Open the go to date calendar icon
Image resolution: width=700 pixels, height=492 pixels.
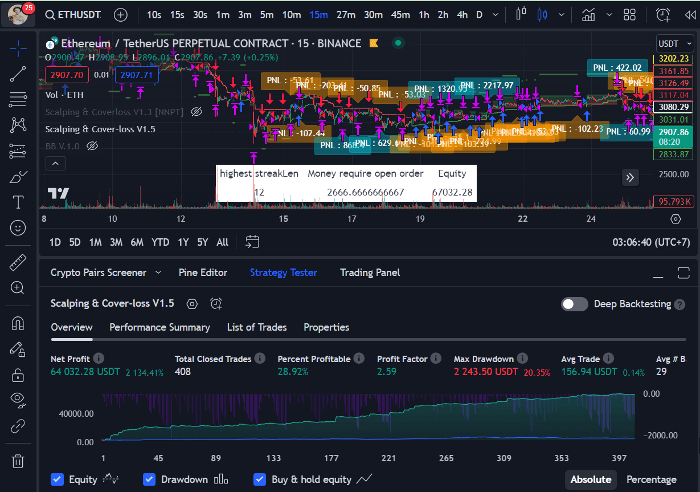[252, 242]
